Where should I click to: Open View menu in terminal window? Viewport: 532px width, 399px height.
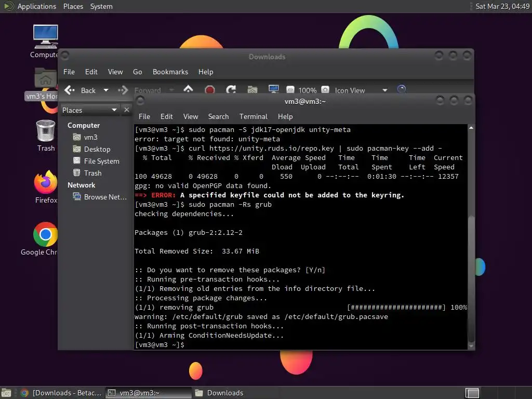point(191,116)
